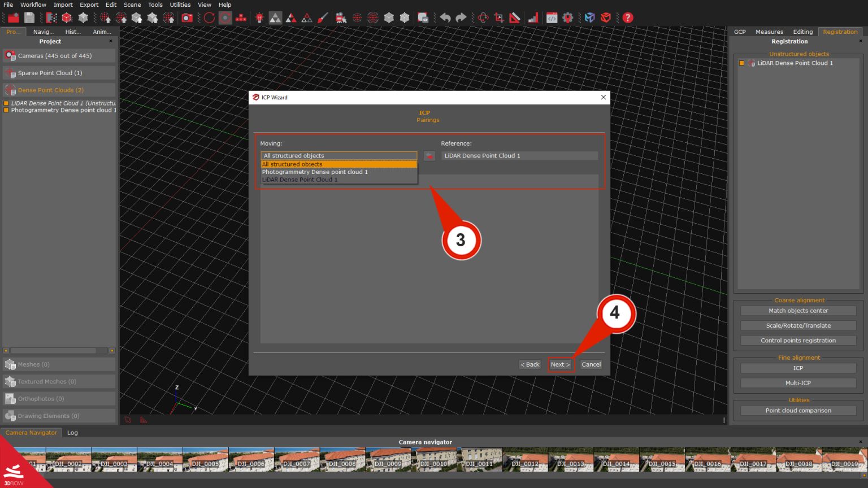Select the crop/bounding box tool
The height and width of the screenshot is (488, 868).
pos(498,18)
